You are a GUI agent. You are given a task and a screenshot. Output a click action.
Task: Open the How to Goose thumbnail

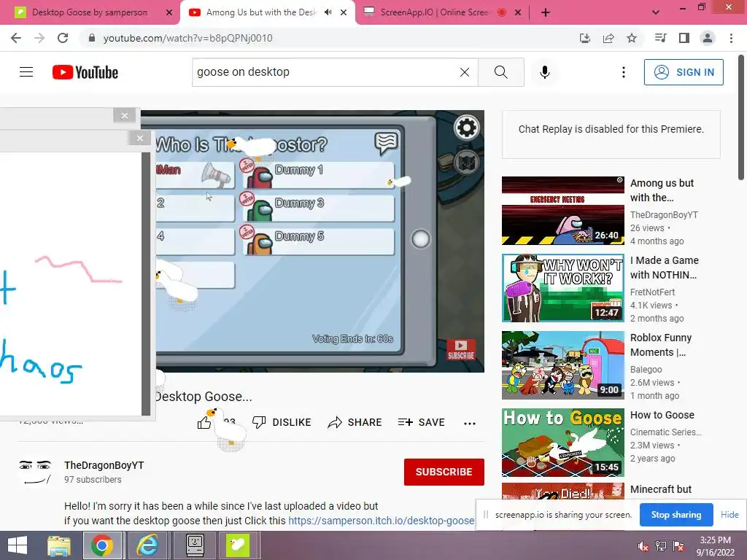tap(562, 443)
